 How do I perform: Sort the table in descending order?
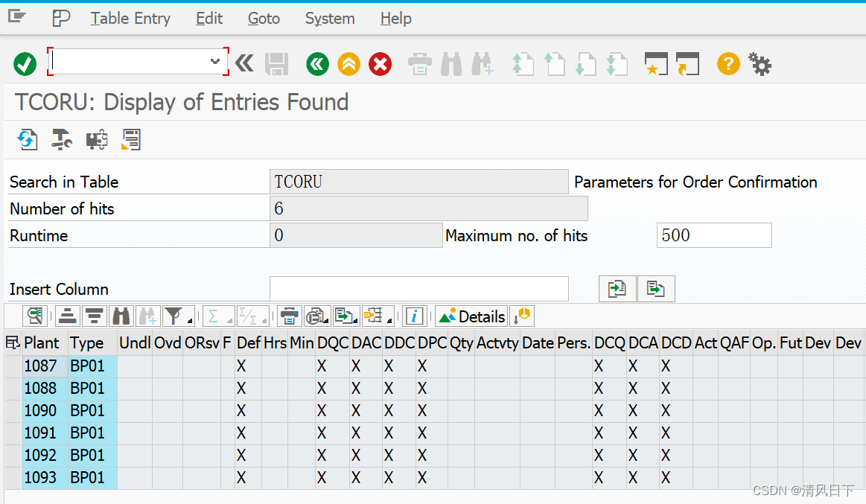(x=95, y=316)
